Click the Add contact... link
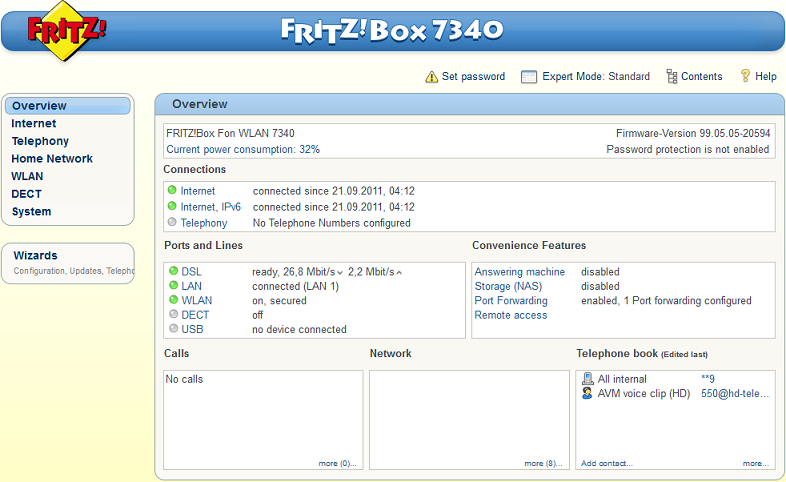Viewport: 786px width, 482px height. 607,463
